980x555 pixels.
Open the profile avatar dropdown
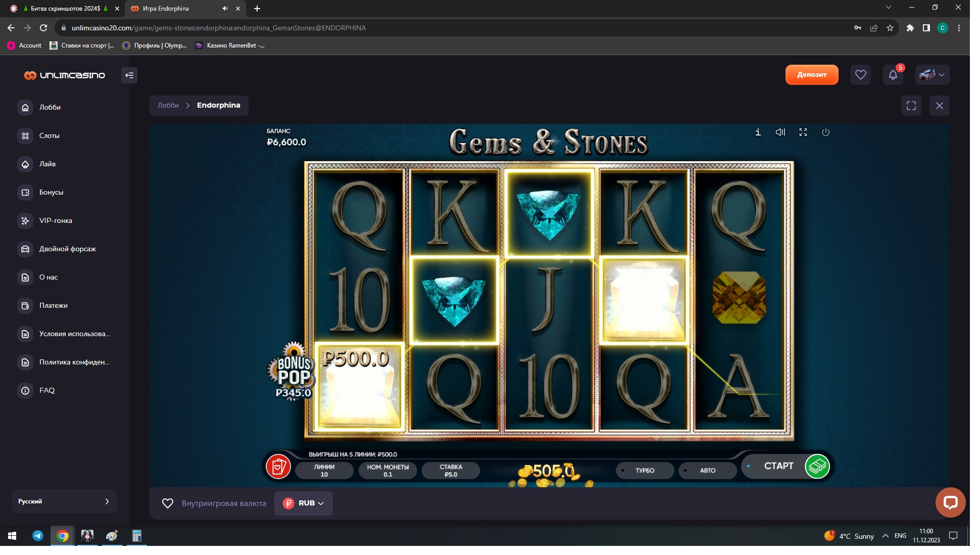[x=932, y=75]
